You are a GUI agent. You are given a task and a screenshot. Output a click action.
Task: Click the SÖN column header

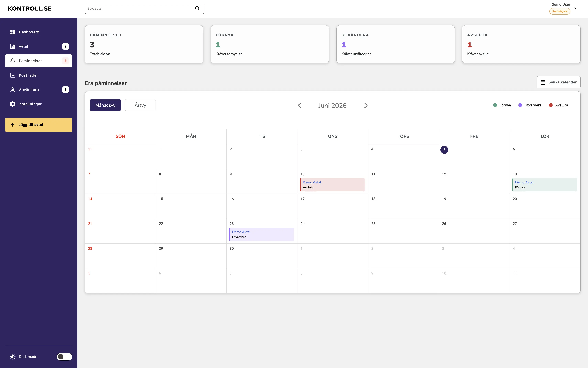pyautogui.click(x=120, y=136)
